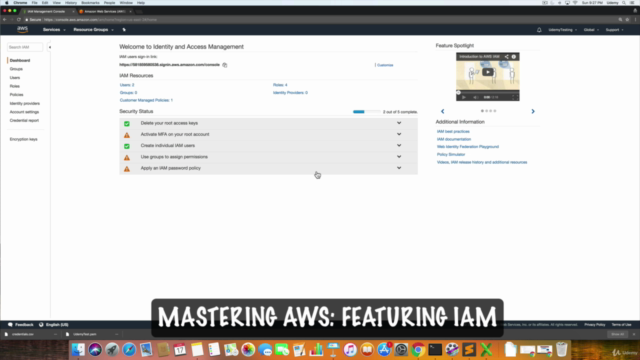Click the AWS logo home icon
The height and width of the screenshot is (360, 640).
(x=22, y=29)
